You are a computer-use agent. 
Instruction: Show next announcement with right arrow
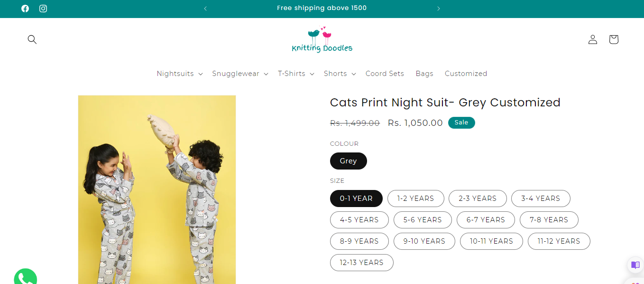coord(438,9)
